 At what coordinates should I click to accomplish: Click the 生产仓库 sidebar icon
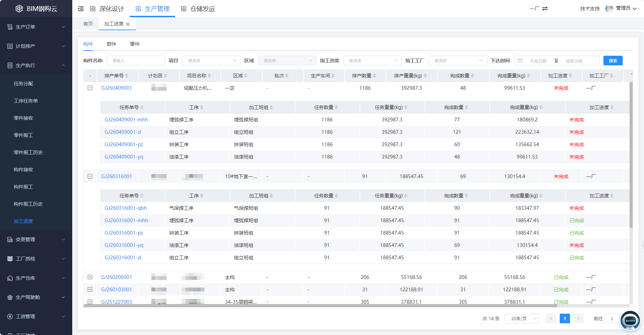(10, 278)
